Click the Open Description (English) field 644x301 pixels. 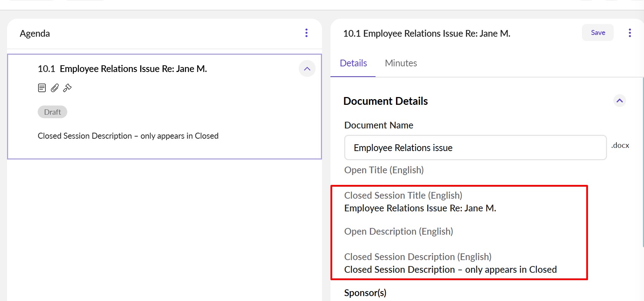(x=398, y=231)
